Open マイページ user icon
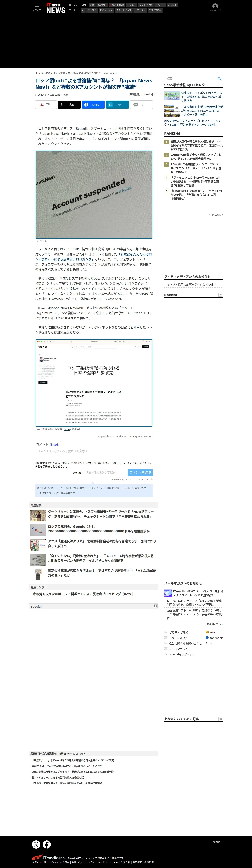Image resolution: width=252 pixels, height=868 pixels. click(215, 7)
